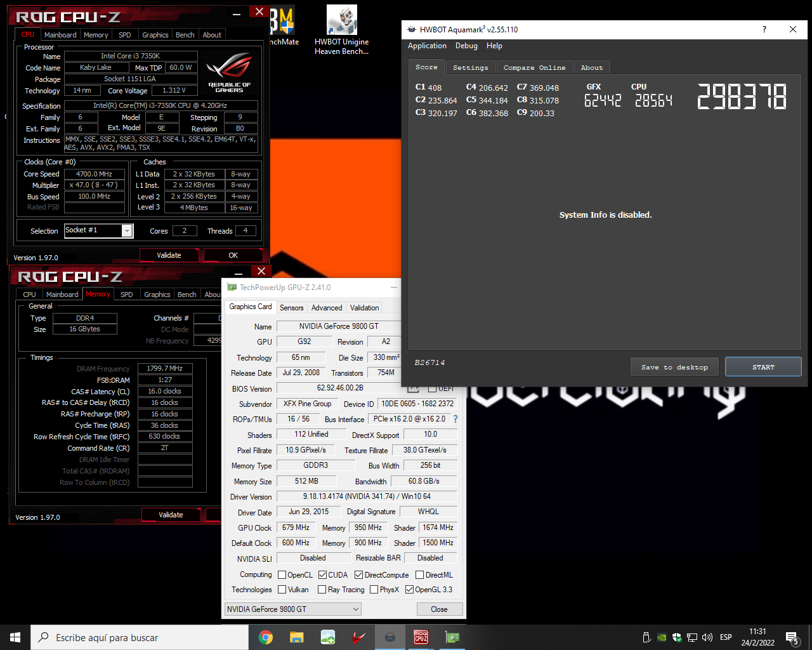Open the Windows Start menu
812x650 pixels.
(x=15, y=637)
